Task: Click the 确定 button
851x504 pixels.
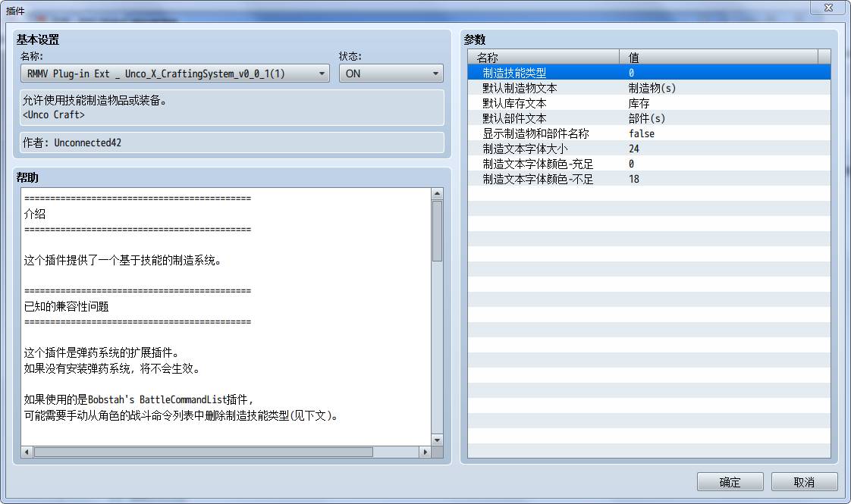Action: tap(730, 482)
